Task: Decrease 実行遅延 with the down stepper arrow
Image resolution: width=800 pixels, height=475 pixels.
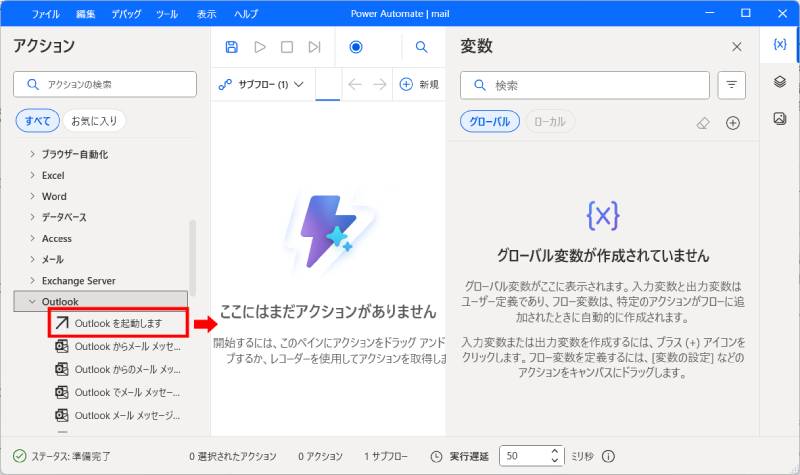Action: point(556,460)
